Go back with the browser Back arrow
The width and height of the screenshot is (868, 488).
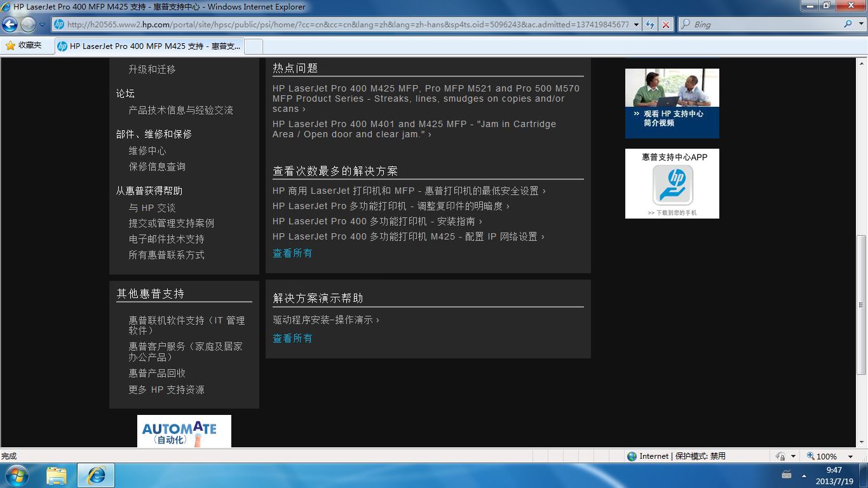(x=10, y=24)
